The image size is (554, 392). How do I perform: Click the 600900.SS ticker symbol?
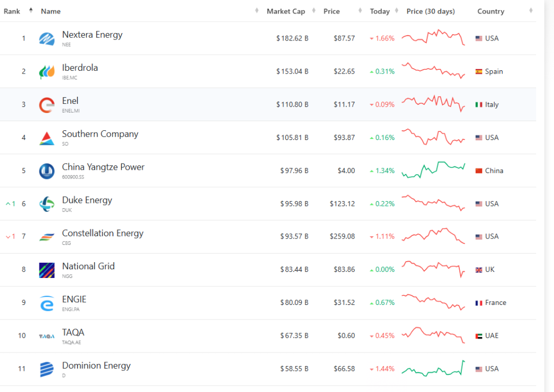pos(73,177)
